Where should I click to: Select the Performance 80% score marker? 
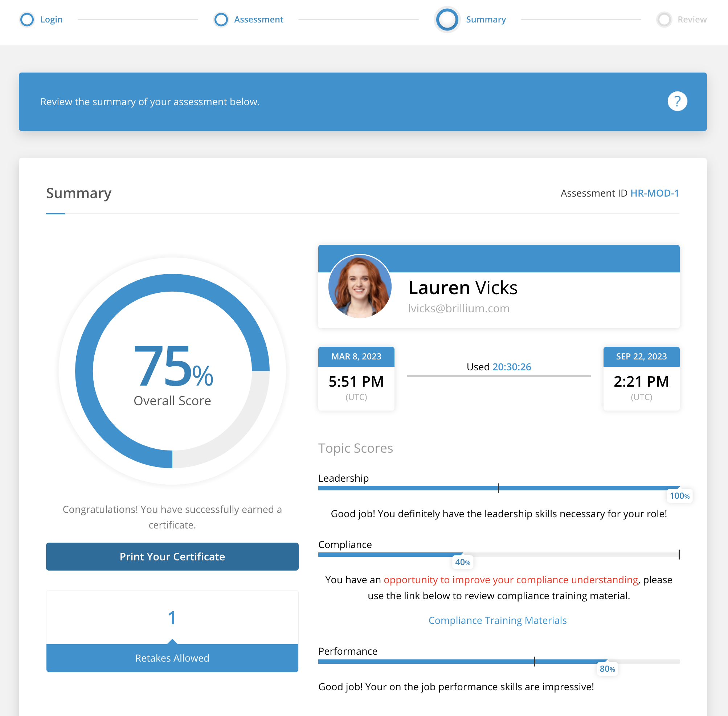pyautogui.click(x=607, y=669)
